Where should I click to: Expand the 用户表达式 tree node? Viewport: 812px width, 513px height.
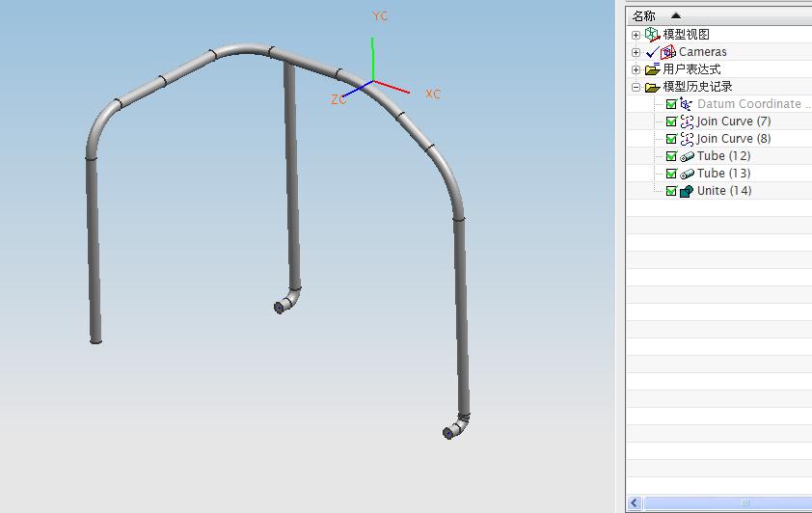pos(636,69)
